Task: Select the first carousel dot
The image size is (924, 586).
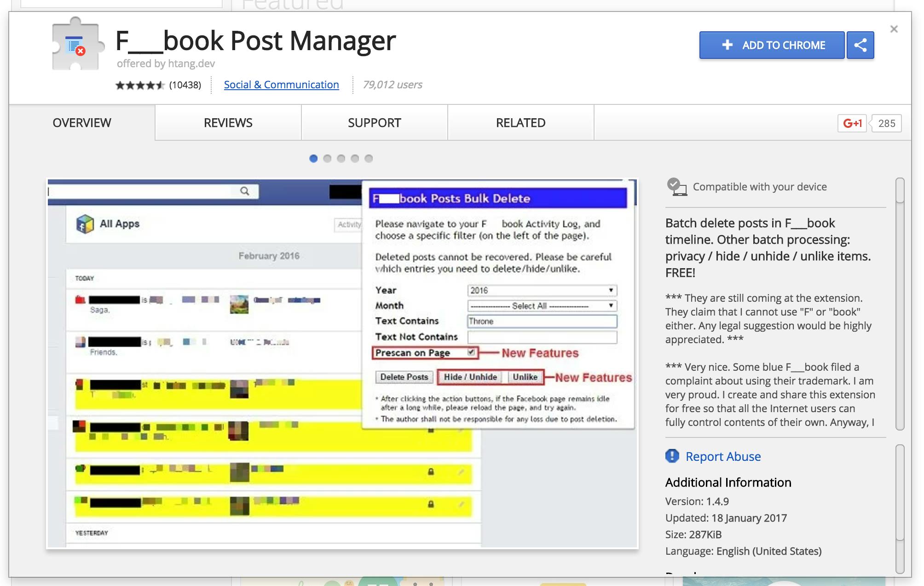Action: pyautogui.click(x=313, y=159)
